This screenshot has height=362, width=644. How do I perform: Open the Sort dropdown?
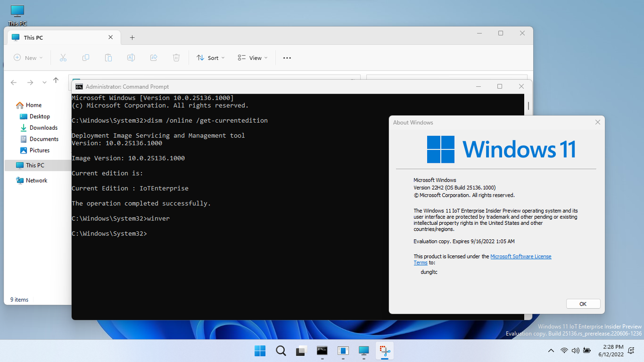pyautogui.click(x=210, y=57)
